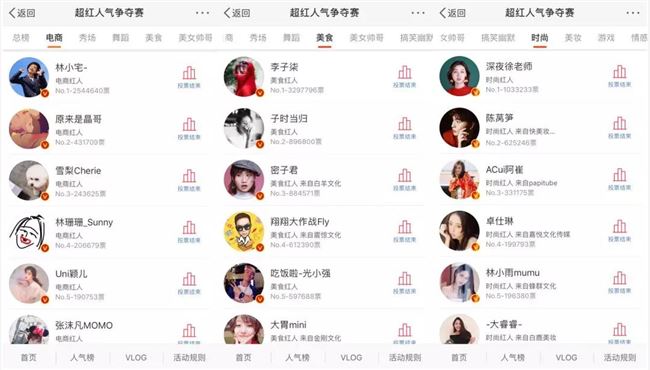Select the 美食 tab in middle panel
This screenshot has height=370, width=650.
click(x=325, y=38)
